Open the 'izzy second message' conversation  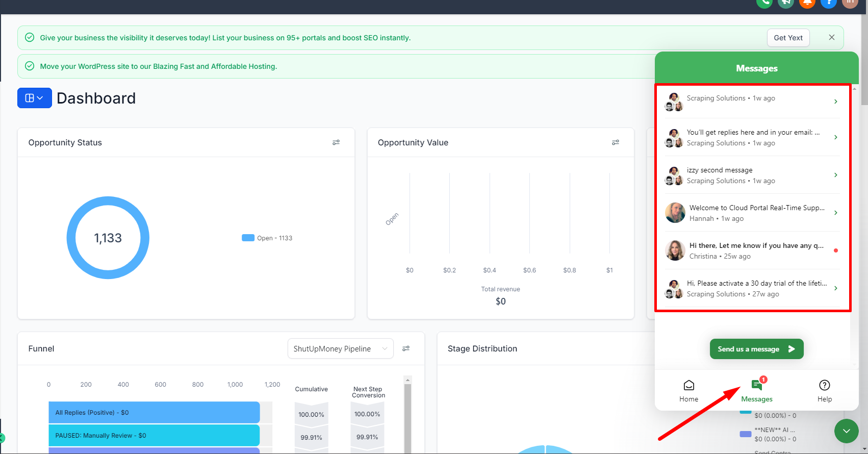point(752,175)
